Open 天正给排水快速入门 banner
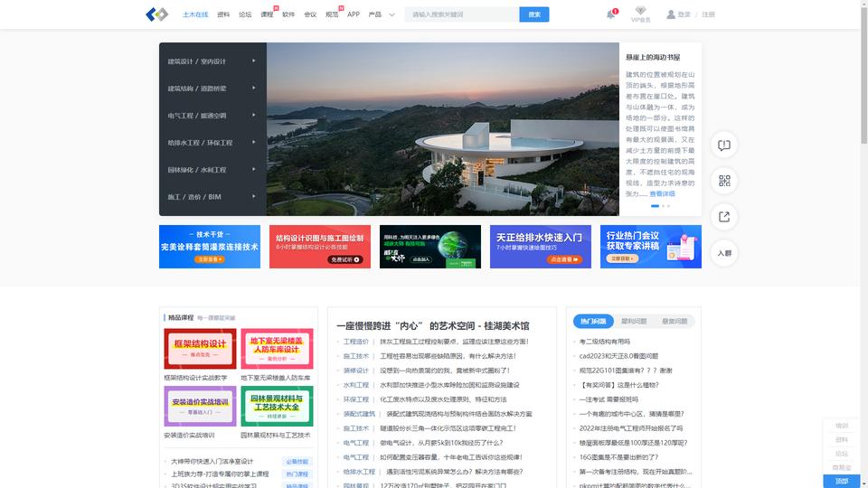The width and height of the screenshot is (868, 488). [541, 247]
